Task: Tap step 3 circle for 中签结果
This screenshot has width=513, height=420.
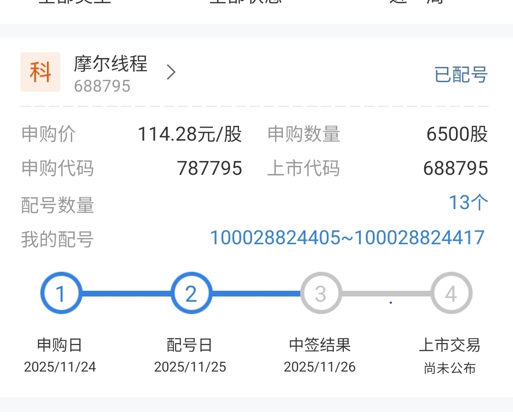Action: pyautogui.click(x=321, y=293)
